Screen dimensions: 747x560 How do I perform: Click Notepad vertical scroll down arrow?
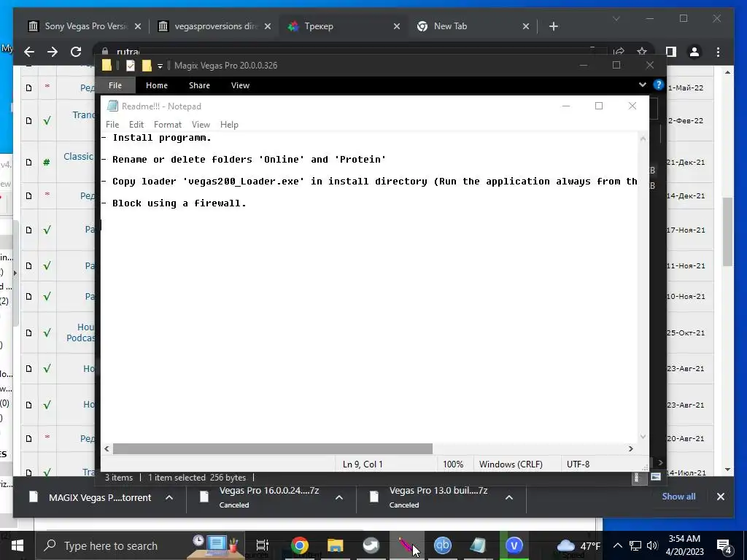643,436
